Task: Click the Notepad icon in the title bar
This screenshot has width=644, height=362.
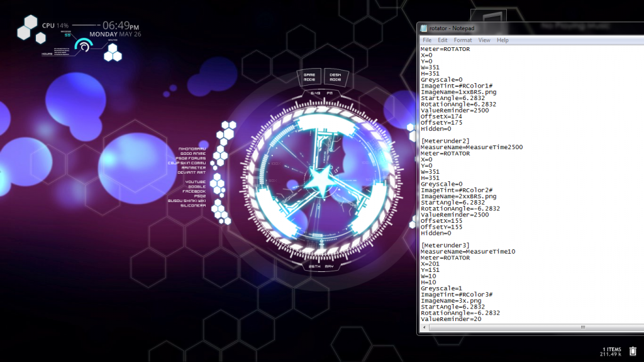Action: point(424,28)
